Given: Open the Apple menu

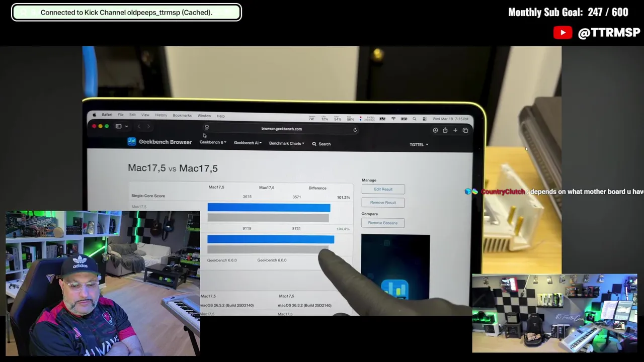Looking at the screenshot, I should pos(94,115).
